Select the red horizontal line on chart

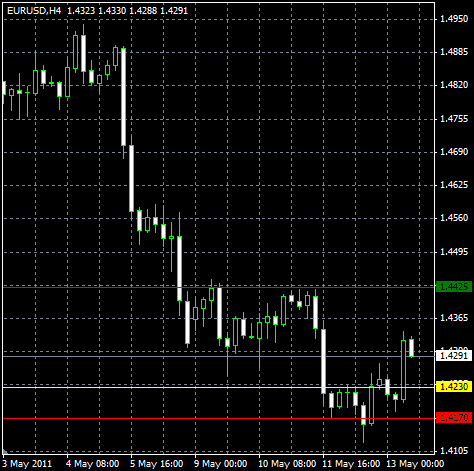point(219,418)
